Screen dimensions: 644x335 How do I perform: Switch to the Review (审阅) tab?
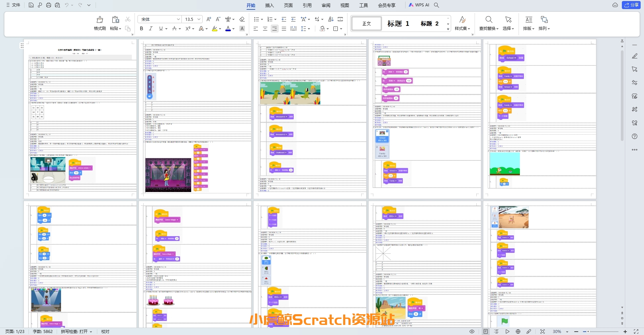[x=326, y=5]
